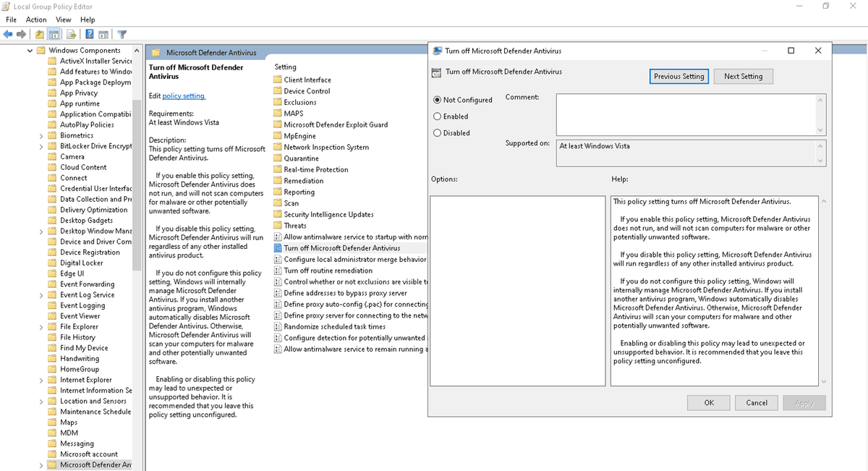The height and width of the screenshot is (471, 868).
Task: Expand the File Explorer tree node
Action: pyautogui.click(x=41, y=326)
